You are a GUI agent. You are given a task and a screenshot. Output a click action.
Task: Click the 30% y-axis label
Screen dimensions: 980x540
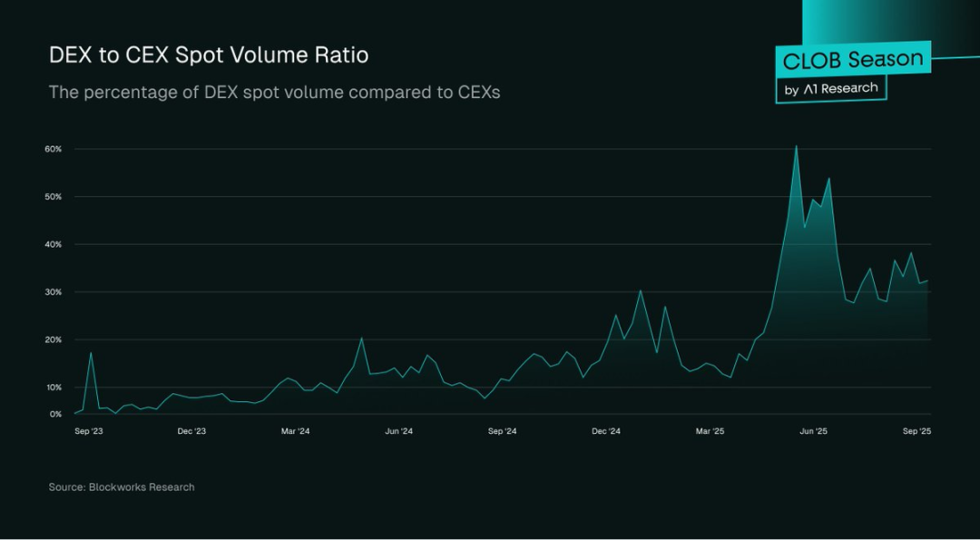(53, 292)
